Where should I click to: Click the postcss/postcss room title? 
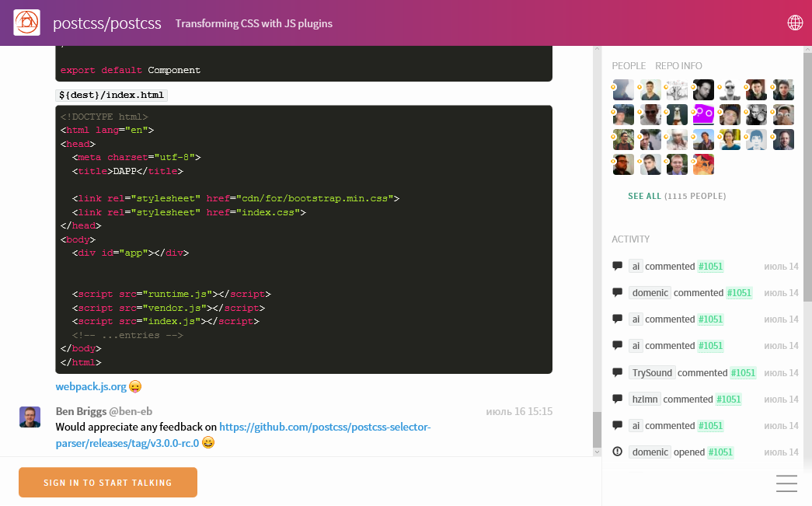tap(107, 23)
